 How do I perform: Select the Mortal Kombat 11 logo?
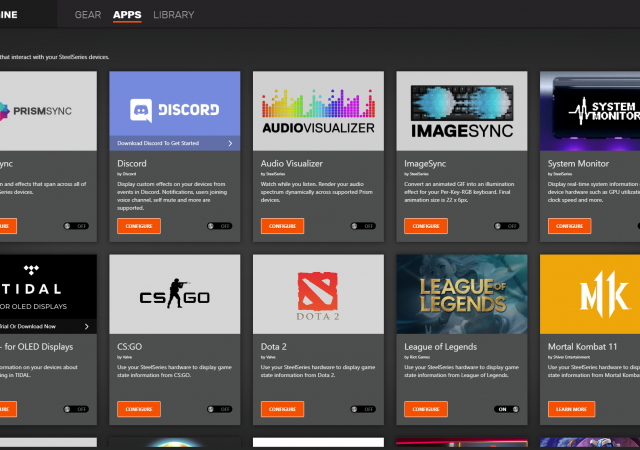click(590, 293)
